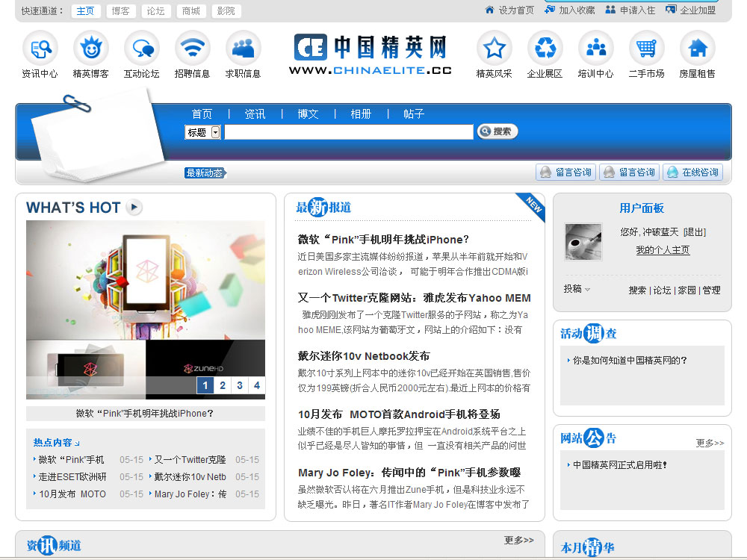
Task: Open the 二手市场 shopping cart icon
Action: tap(646, 48)
